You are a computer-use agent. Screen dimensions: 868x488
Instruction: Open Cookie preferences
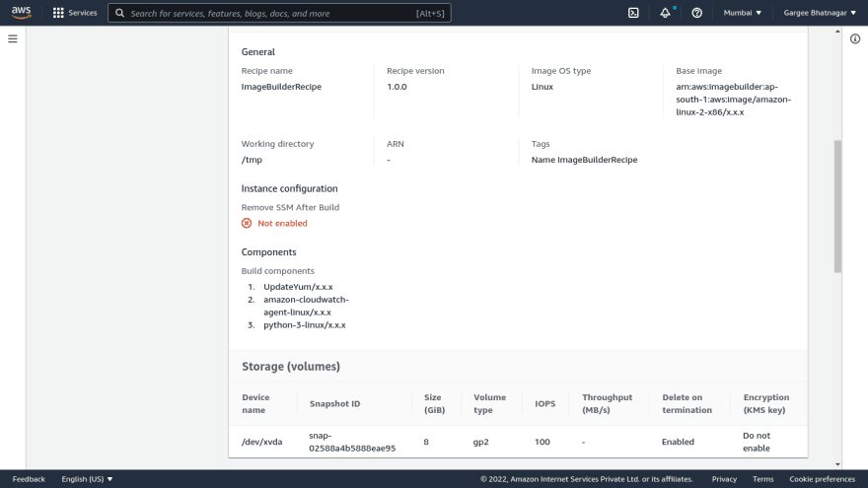point(822,479)
